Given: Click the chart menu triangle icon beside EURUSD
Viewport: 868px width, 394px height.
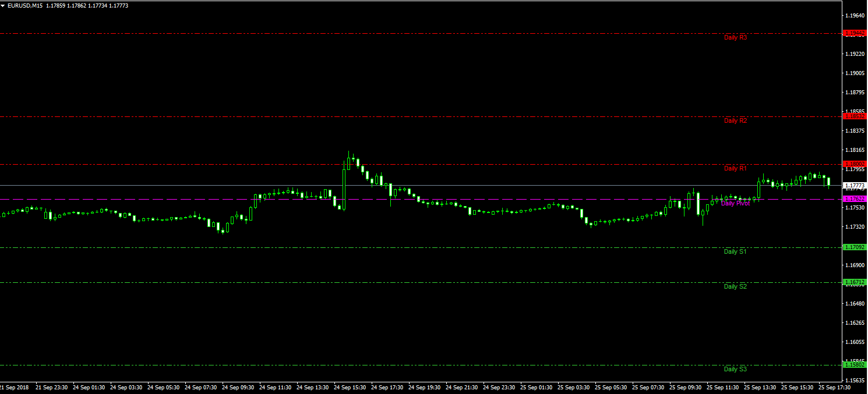Looking at the screenshot, I should (x=3, y=5).
